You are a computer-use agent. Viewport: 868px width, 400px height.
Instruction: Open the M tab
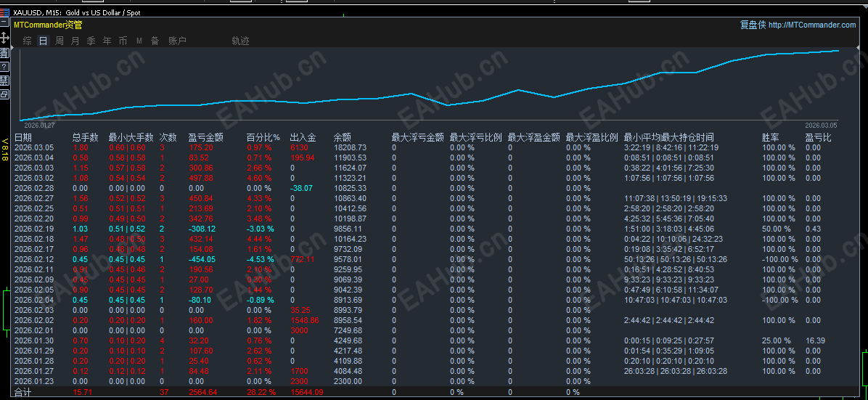coord(139,41)
